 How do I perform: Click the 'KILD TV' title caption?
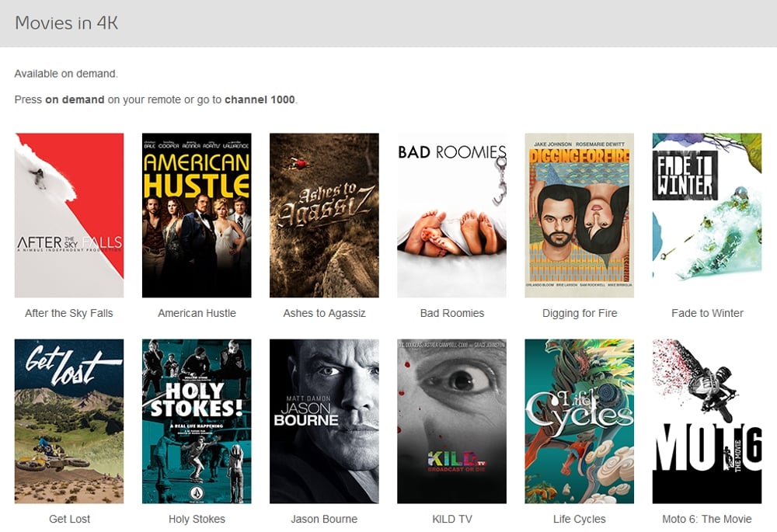click(x=452, y=519)
